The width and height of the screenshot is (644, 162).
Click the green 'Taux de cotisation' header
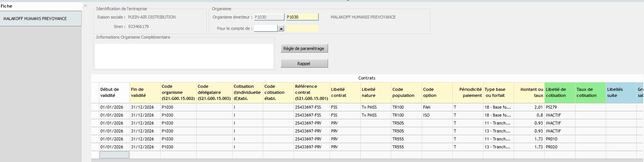coord(590,93)
